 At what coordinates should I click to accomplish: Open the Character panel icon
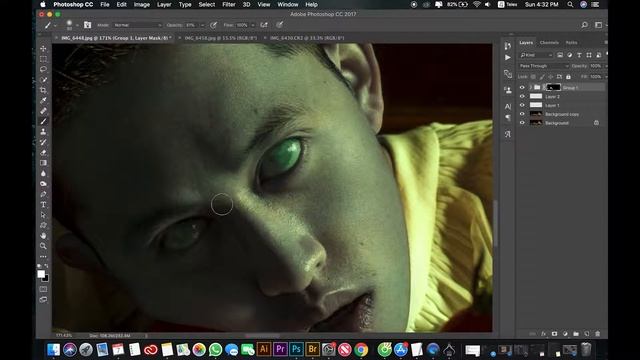coord(507,107)
